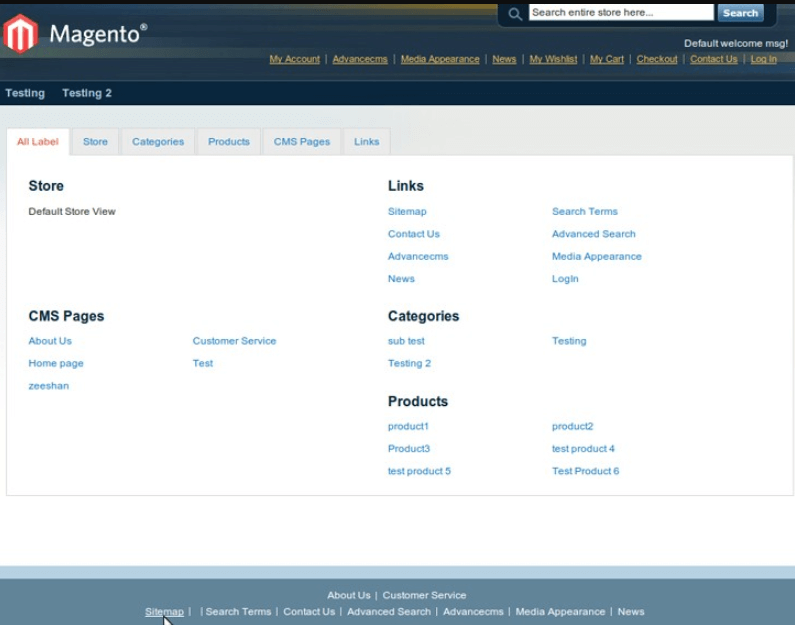The height and width of the screenshot is (625, 795).
Task: Open About Us CMS page link
Action: (50, 341)
